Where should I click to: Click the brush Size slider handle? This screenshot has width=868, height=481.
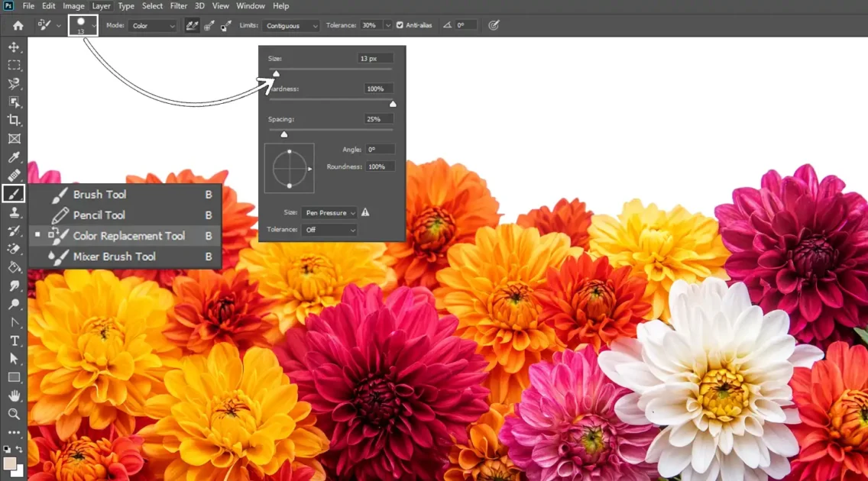pyautogui.click(x=276, y=73)
